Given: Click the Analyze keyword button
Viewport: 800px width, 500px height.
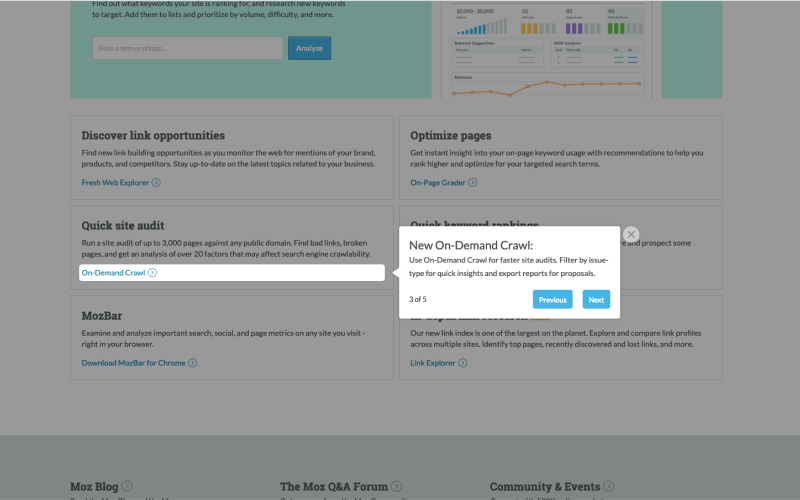Looking at the screenshot, I should click(x=309, y=48).
